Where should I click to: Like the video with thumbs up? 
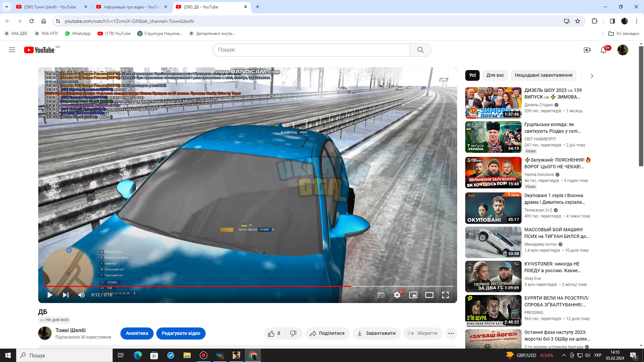pos(274,334)
